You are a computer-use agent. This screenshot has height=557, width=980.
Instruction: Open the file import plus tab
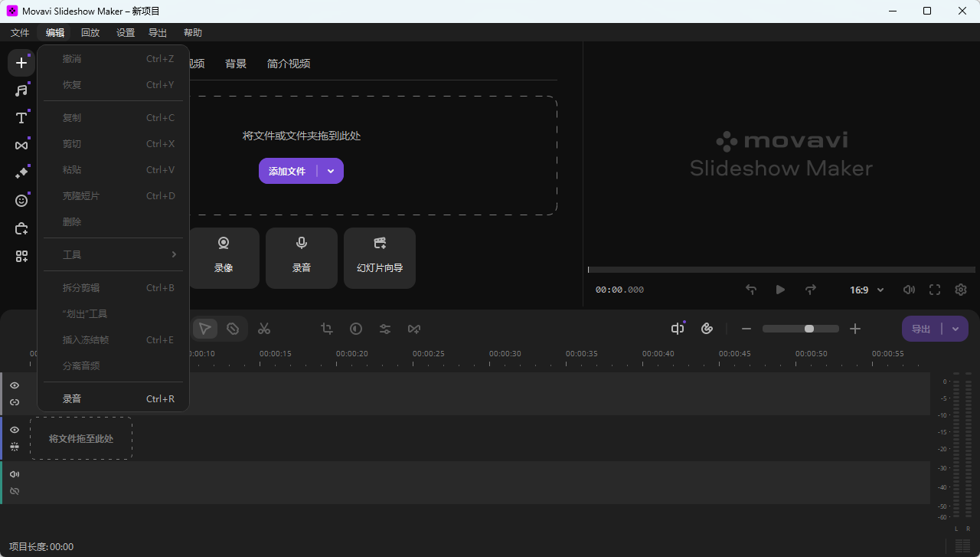[x=21, y=63]
